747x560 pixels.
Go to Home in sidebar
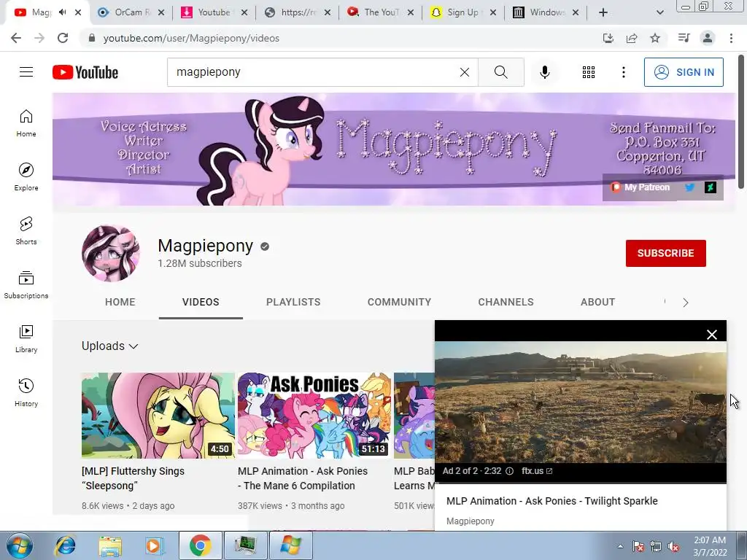coord(26,122)
